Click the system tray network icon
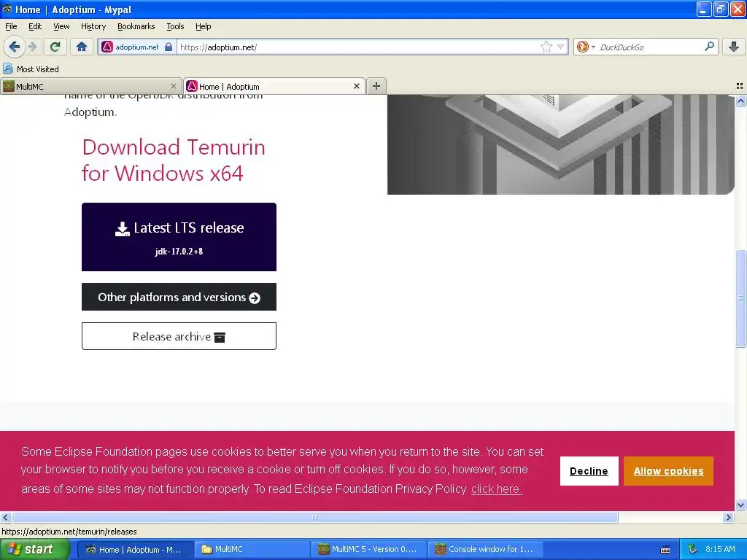This screenshot has width=747, height=560. 693,549
